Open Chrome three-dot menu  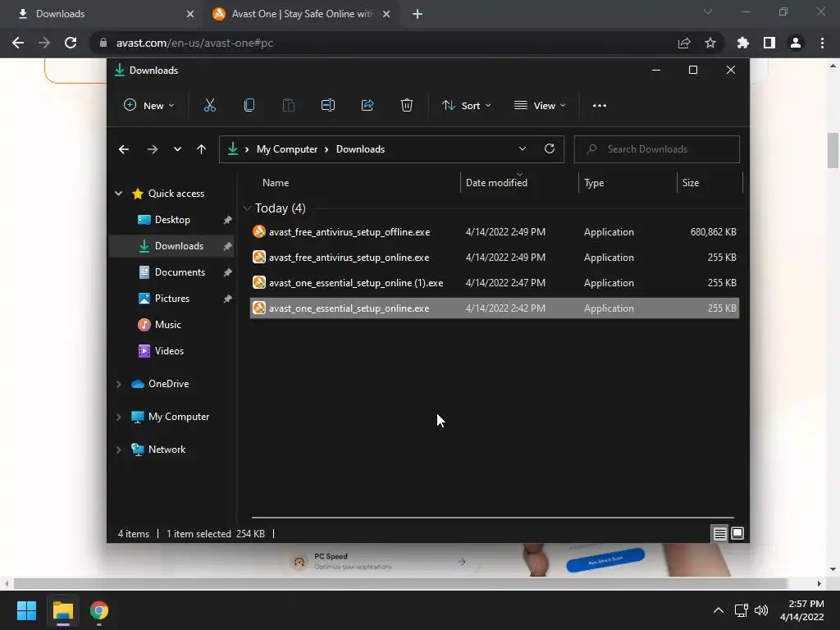(822, 43)
